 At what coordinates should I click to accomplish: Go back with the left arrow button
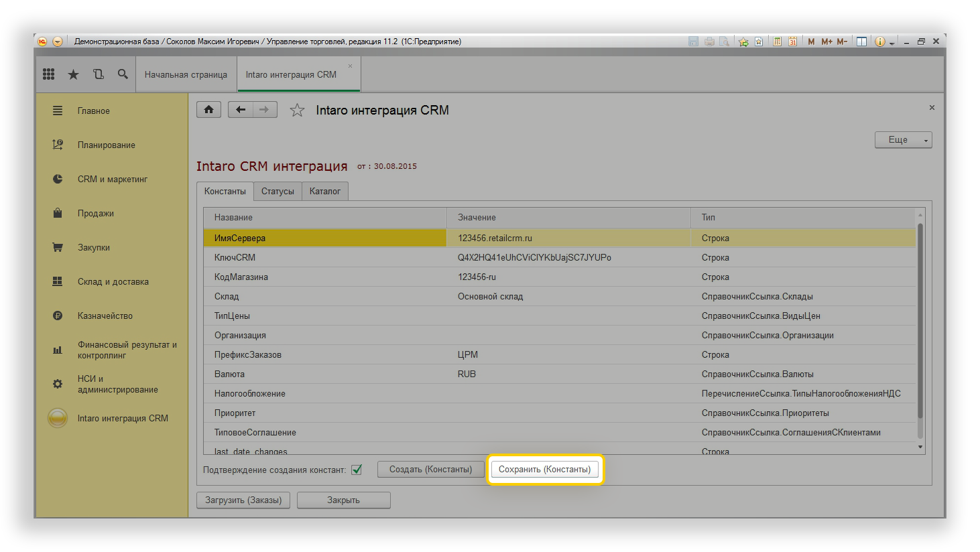[x=241, y=109]
